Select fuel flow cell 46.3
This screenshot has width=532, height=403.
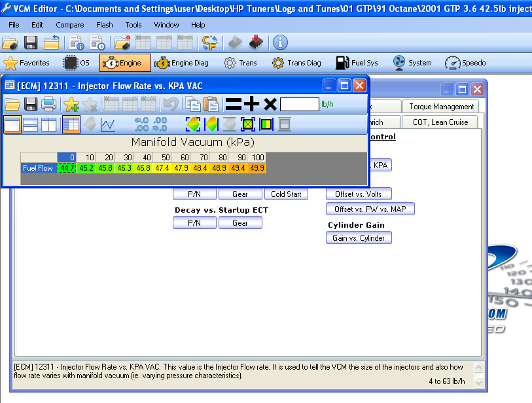124,168
